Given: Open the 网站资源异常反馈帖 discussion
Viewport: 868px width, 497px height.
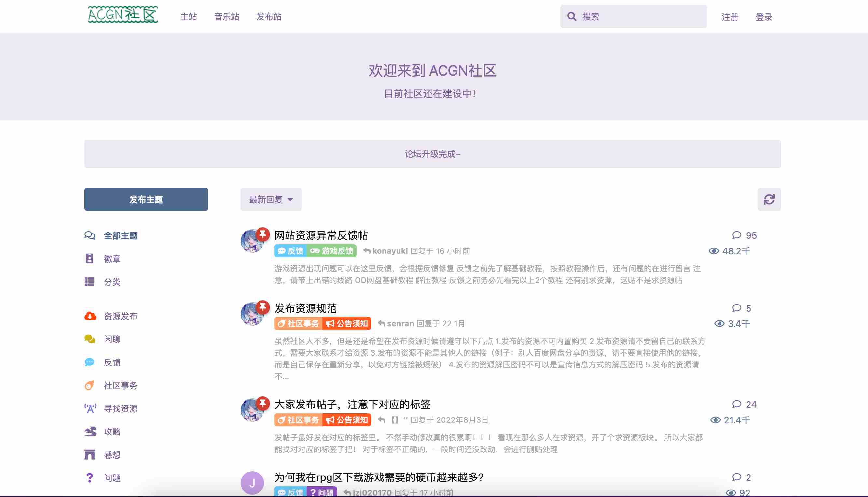Looking at the screenshot, I should point(321,235).
